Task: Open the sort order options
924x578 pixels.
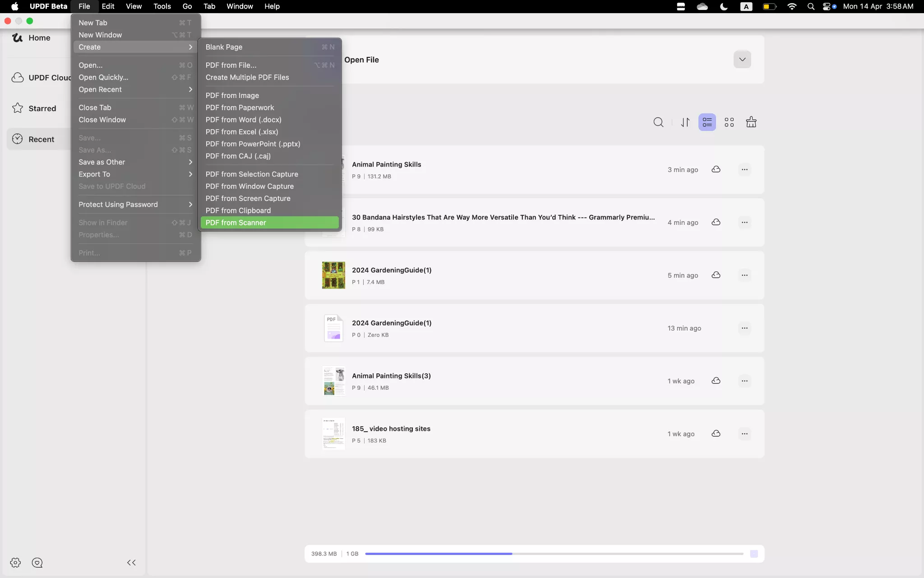Action: [x=685, y=122]
